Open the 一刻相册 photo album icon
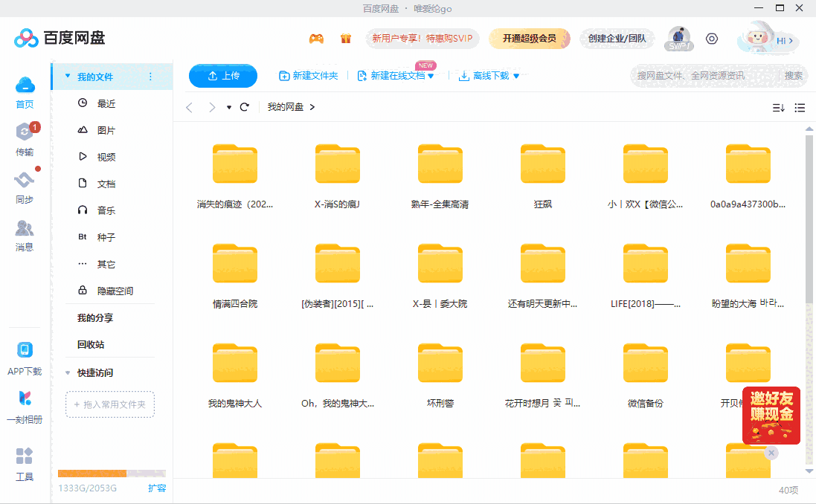Screen dimensions: 816x504 25,401
